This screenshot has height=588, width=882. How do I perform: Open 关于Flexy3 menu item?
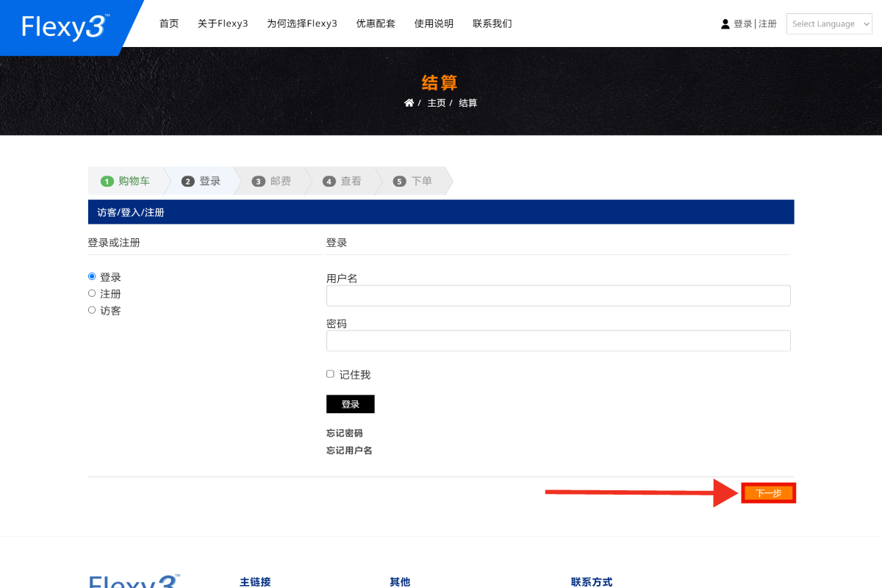(223, 24)
